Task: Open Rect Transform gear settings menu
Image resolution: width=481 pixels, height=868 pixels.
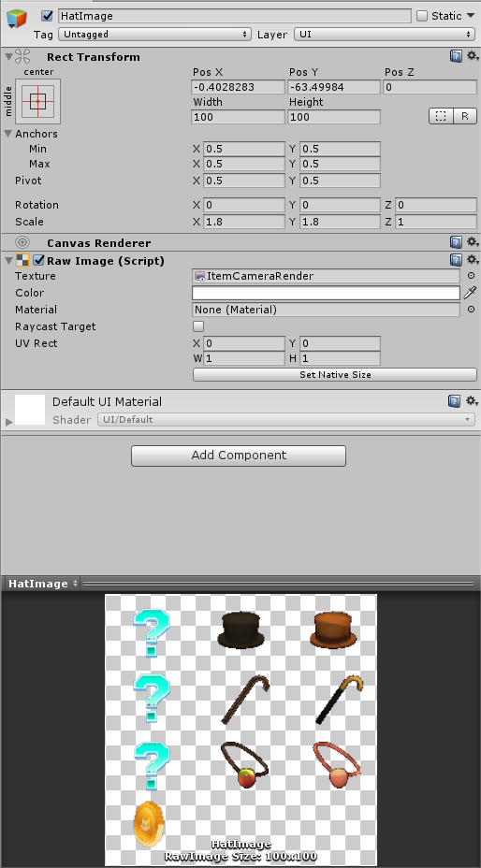Action: (x=472, y=56)
